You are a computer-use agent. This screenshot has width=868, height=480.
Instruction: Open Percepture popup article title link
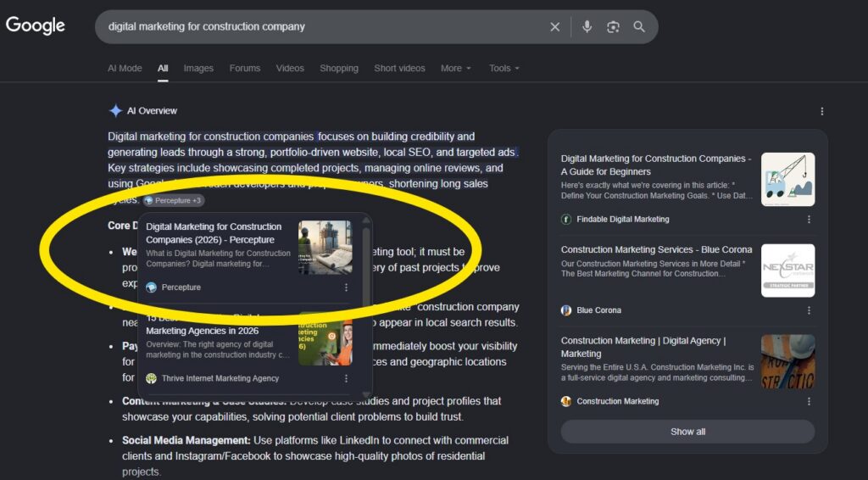214,233
